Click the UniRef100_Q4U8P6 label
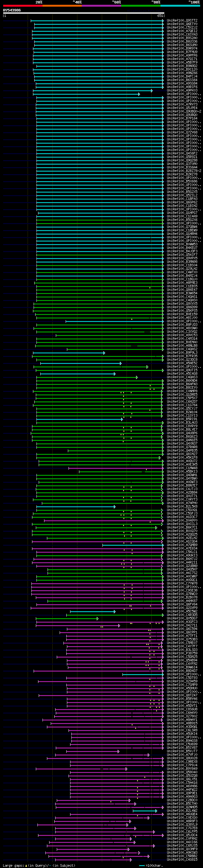Image resolution: width=203 pixels, height=868 pixels. (x=182, y=433)
